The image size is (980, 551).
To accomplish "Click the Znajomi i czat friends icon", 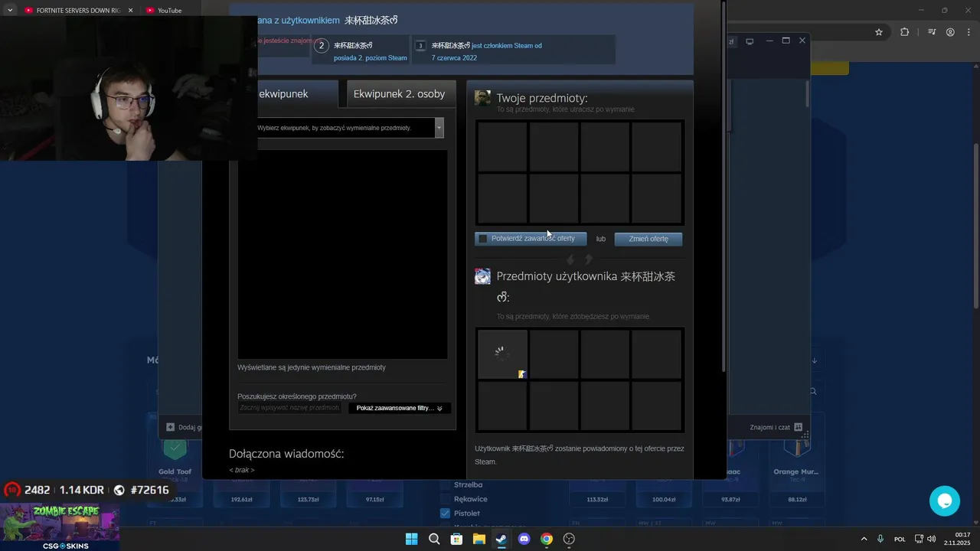I will coord(798,427).
